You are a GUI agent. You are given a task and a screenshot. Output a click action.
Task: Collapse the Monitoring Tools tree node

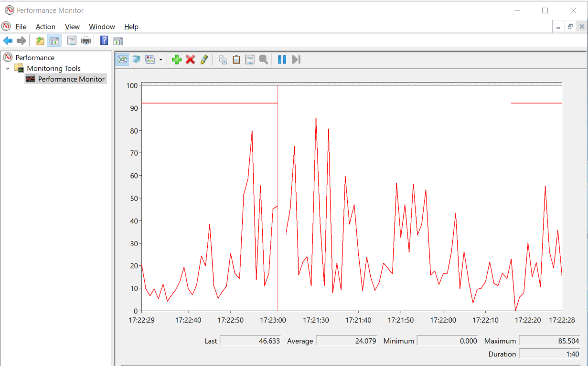(x=8, y=68)
